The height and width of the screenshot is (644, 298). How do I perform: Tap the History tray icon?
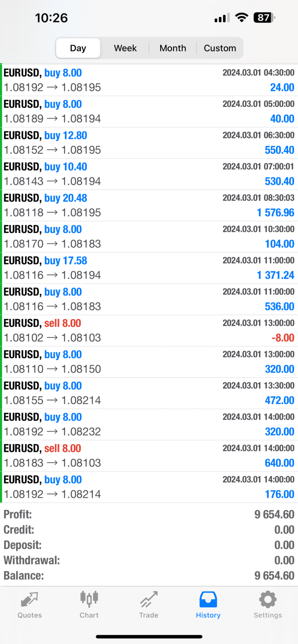pyautogui.click(x=208, y=599)
